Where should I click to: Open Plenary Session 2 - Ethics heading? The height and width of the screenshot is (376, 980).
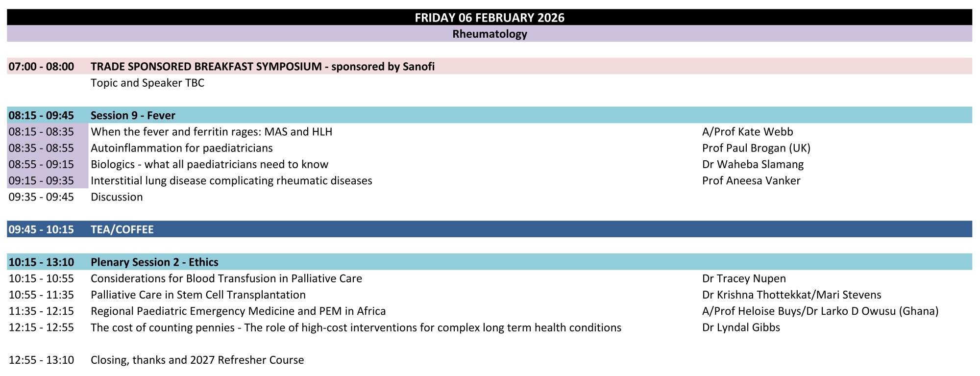(x=154, y=262)
